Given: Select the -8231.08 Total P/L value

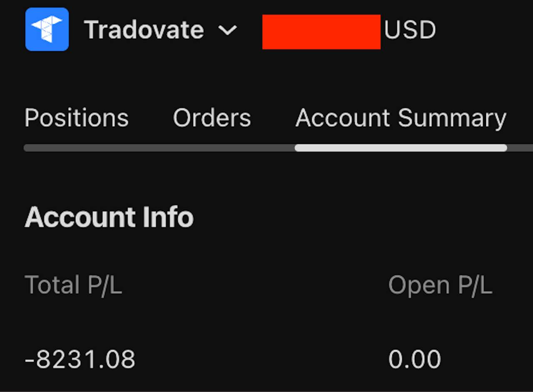Looking at the screenshot, I should (80, 359).
